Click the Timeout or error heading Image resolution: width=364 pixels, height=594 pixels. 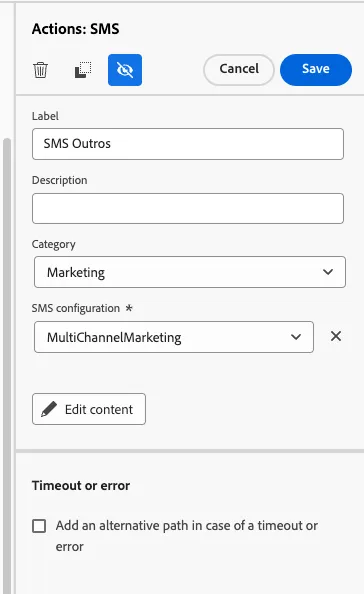point(81,486)
